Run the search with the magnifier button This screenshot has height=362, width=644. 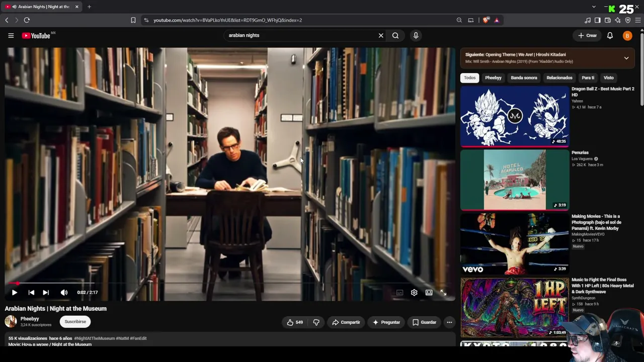(395, 36)
